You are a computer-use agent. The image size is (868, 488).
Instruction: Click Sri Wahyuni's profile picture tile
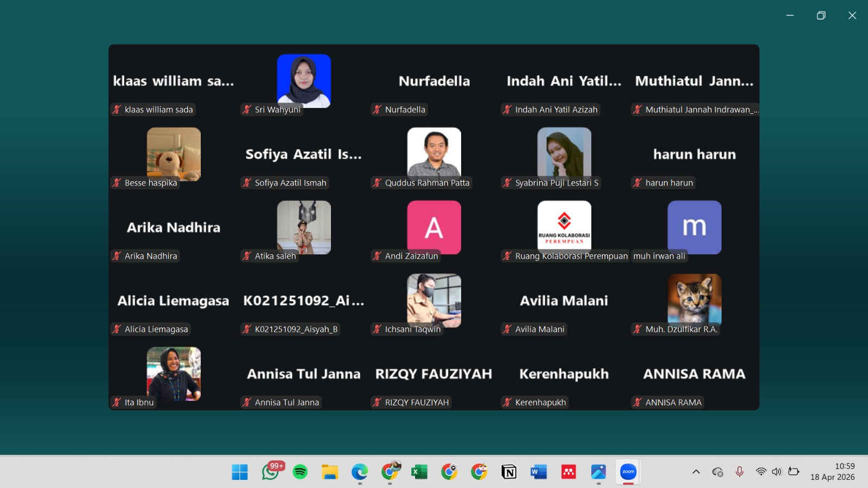click(304, 80)
